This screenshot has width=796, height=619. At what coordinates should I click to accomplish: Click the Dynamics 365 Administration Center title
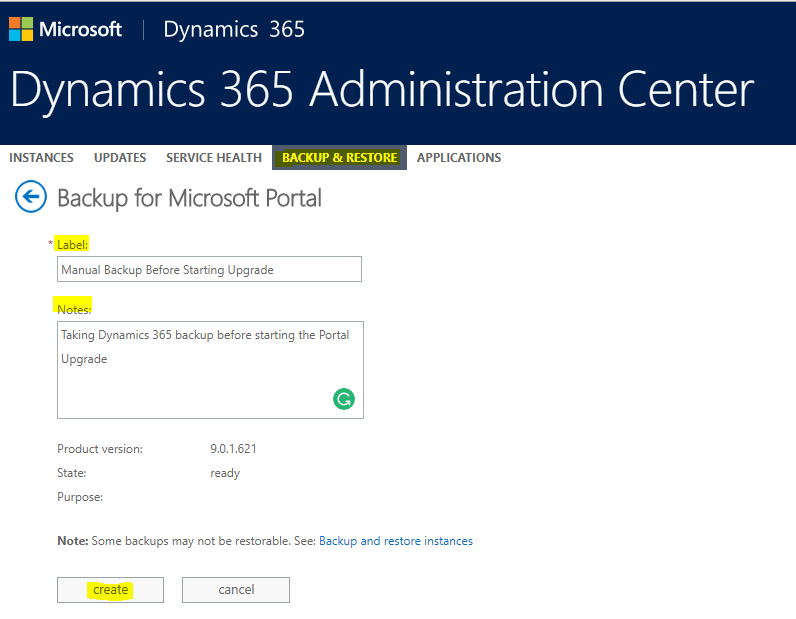382,90
